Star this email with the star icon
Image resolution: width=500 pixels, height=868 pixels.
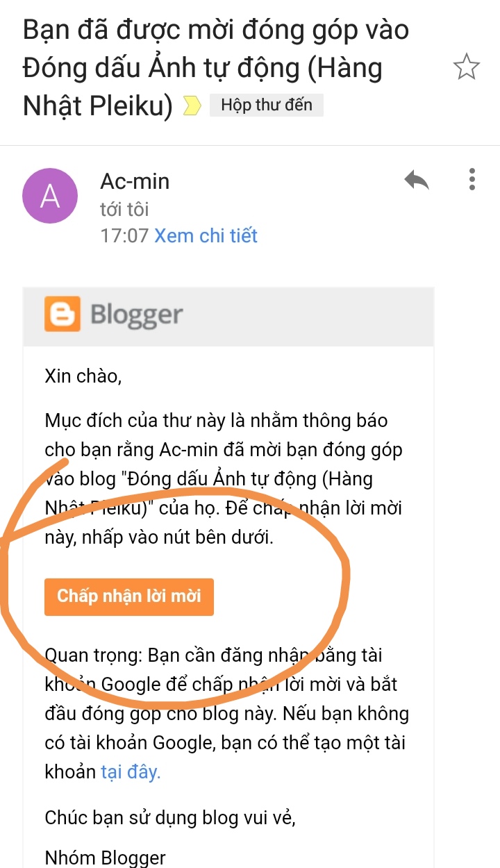[466, 68]
